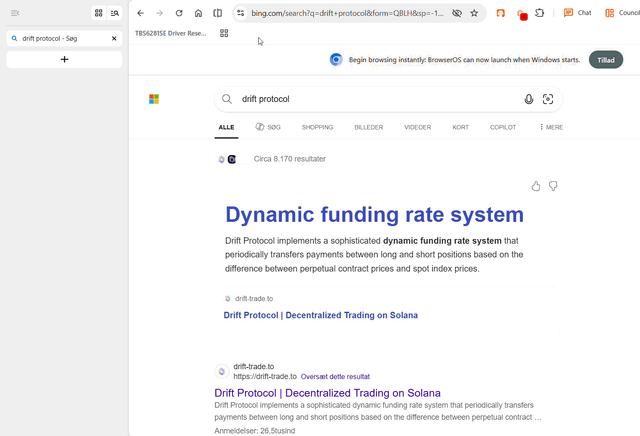Open visual search camera icon
The height and width of the screenshot is (436, 640).
pyautogui.click(x=548, y=99)
